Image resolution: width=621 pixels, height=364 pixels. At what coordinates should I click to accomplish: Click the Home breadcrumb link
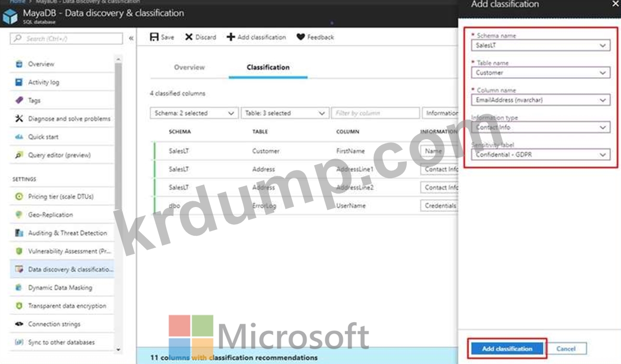pos(17,2)
